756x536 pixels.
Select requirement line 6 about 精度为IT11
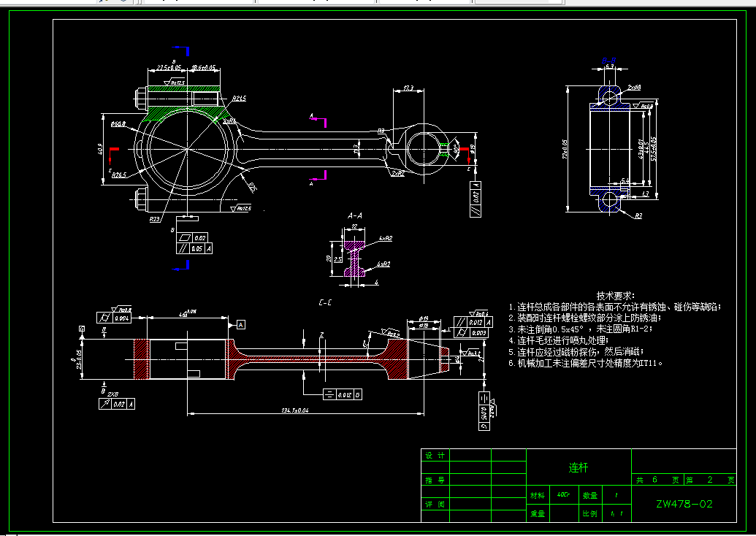coord(585,364)
